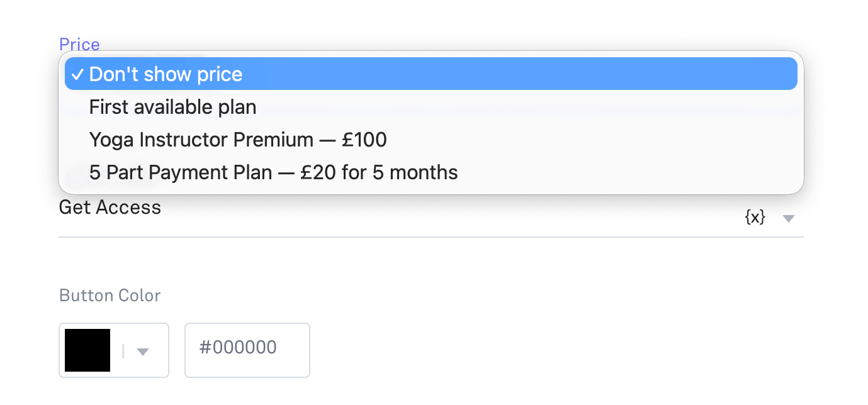Click the separator inside the color picker box
Viewport: 868px width, 405px height.
click(x=123, y=352)
